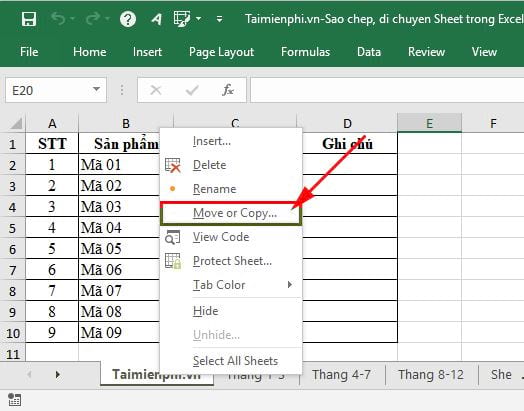Click the stylized A font icon in the quick access toolbar
The image size is (524, 411).
coord(156,19)
